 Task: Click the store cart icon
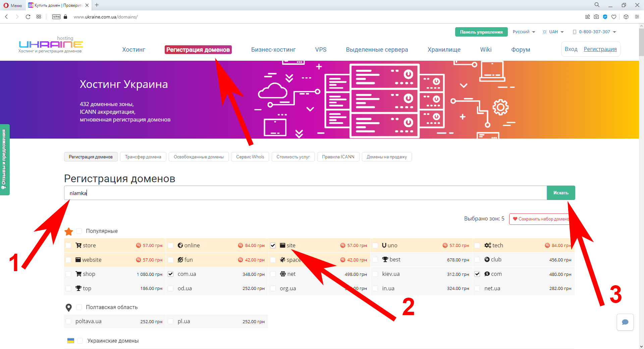78,245
